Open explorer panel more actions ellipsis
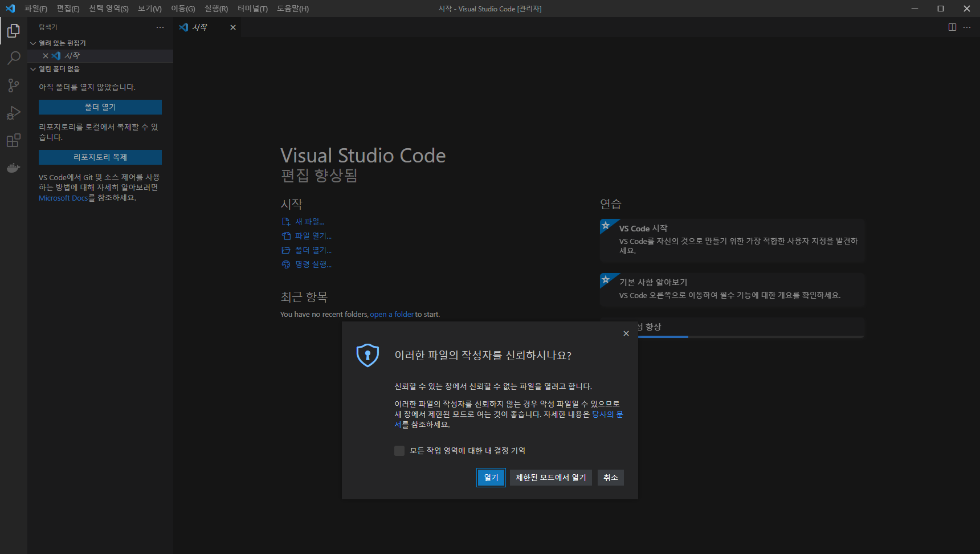 pos(160,27)
